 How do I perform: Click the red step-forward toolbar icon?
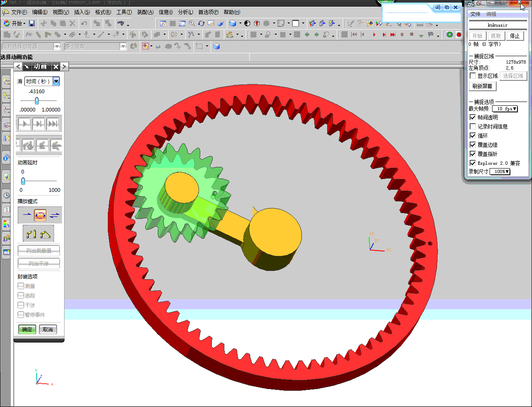click(x=384, y=35)
